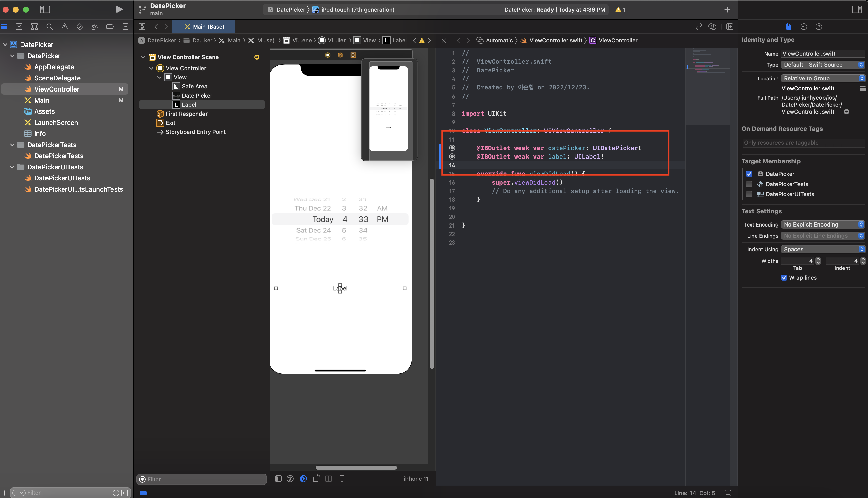Screen dimensions: 868x498
Task: Open the History inspector clock icon
Action: pyautogui.click(x=803, y=27)
